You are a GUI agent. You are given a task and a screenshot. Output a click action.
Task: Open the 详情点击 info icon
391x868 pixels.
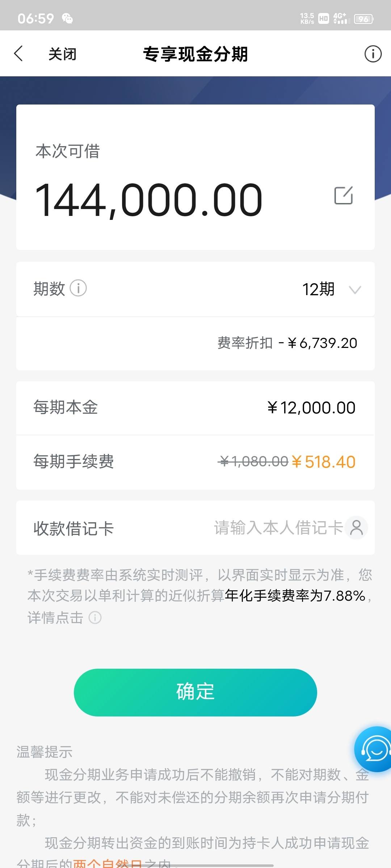[x=95, y=617]
